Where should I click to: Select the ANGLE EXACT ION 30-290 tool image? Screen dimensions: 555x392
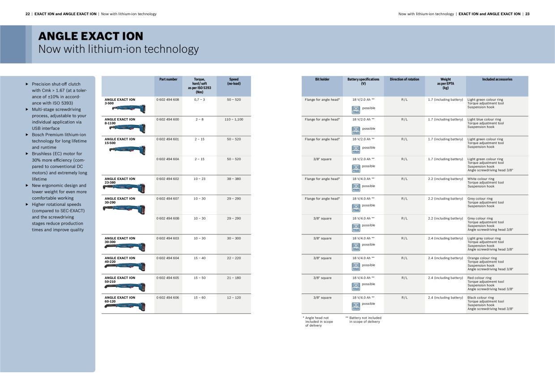click(x=124, y=208)
